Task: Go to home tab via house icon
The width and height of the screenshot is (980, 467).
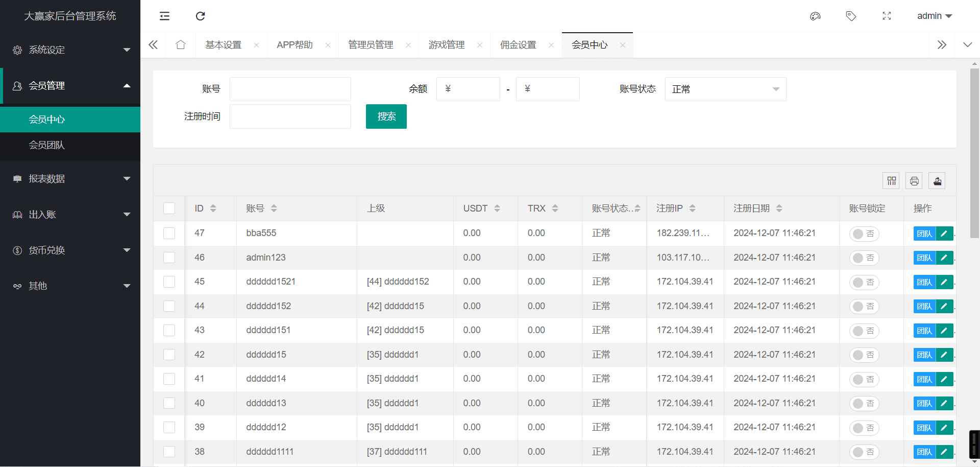Action: (180, 45)
